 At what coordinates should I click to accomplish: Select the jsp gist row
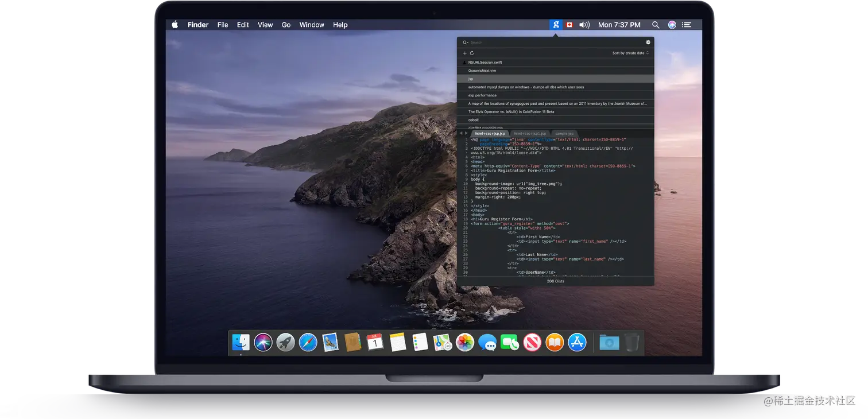556,79
